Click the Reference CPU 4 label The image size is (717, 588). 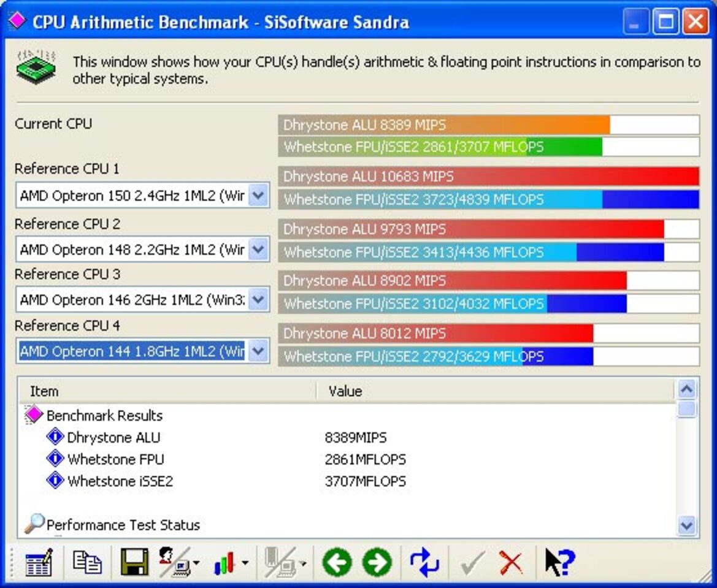pos(67,326)
